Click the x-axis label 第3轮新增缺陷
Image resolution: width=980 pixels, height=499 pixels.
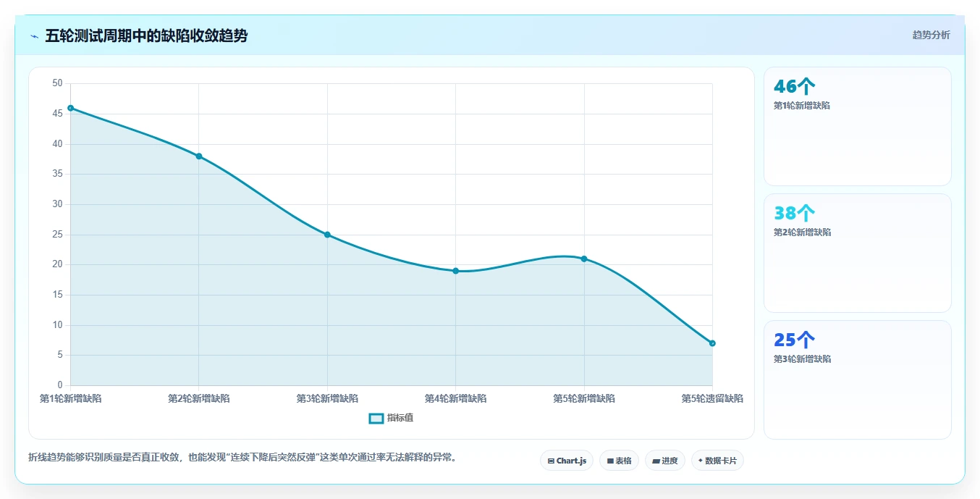pos(327,398)
